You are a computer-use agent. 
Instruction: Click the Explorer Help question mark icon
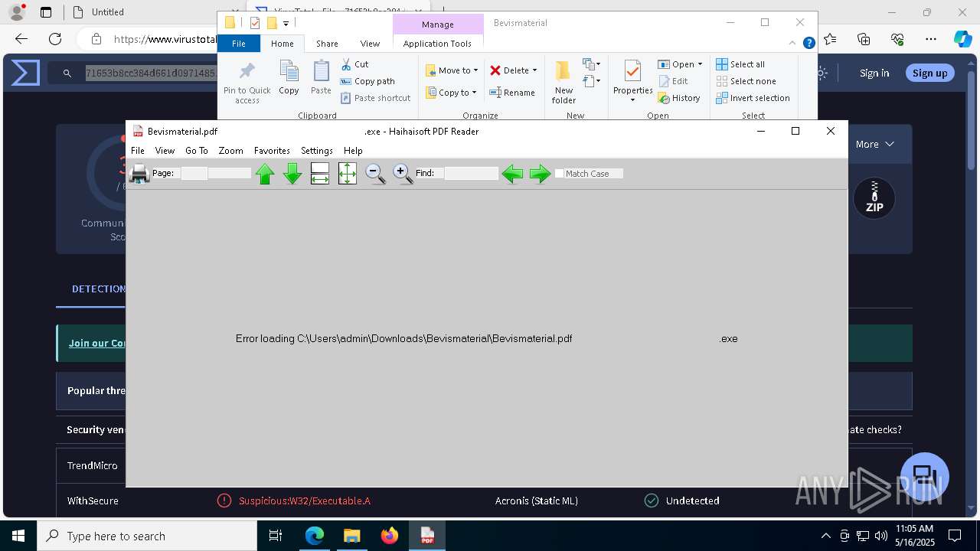point(808,44)
